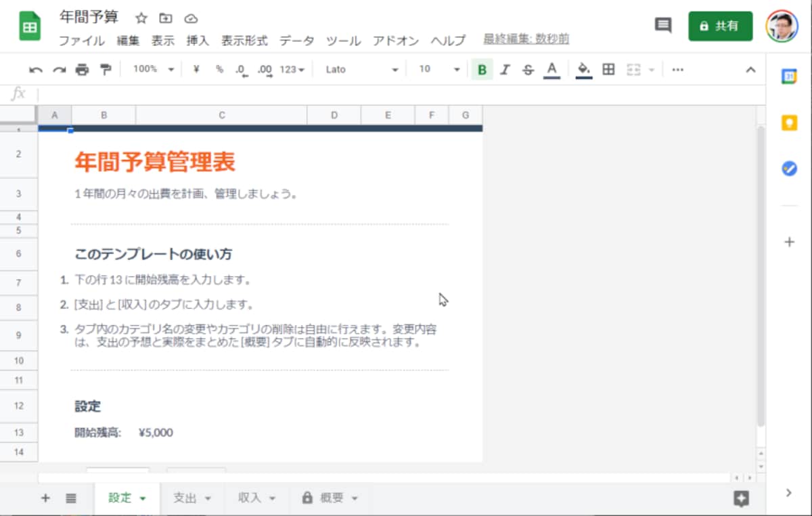This screenshot has width=812, height=516.
Task: Open the Explore button
Action: tap(742, 498)
